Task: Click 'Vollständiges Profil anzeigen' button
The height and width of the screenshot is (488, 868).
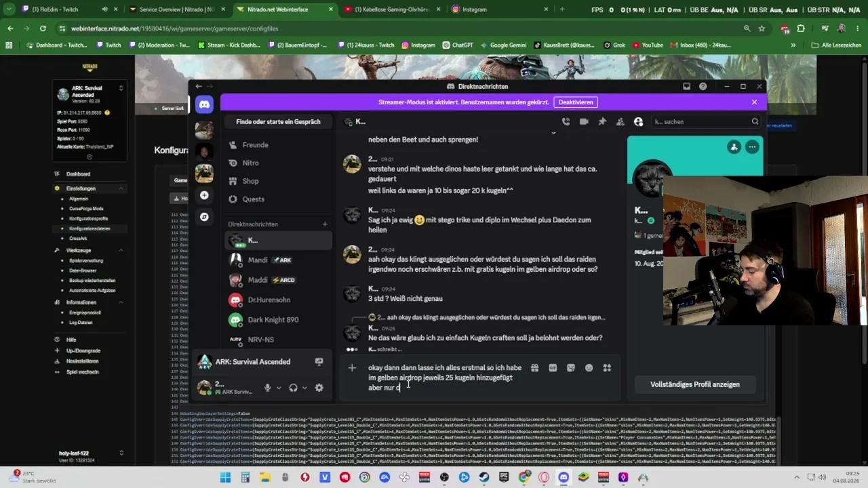Action: click(695, 384)
